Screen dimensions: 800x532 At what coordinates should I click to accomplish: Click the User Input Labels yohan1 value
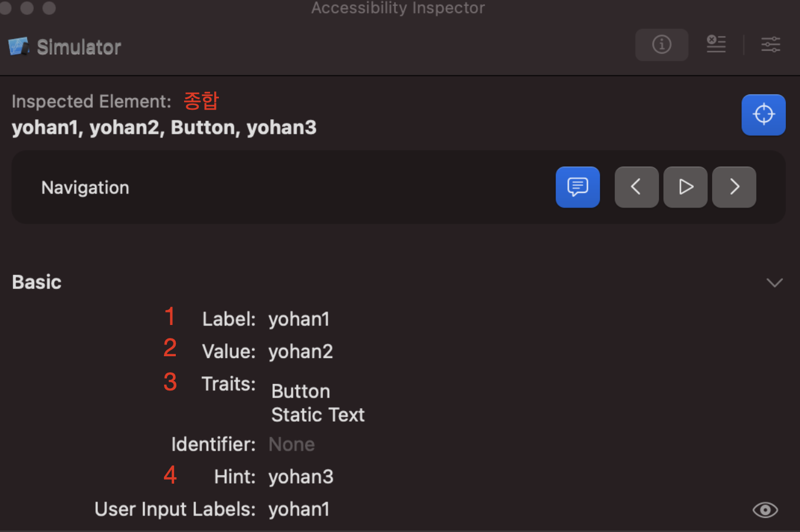(x=299, y=510)
